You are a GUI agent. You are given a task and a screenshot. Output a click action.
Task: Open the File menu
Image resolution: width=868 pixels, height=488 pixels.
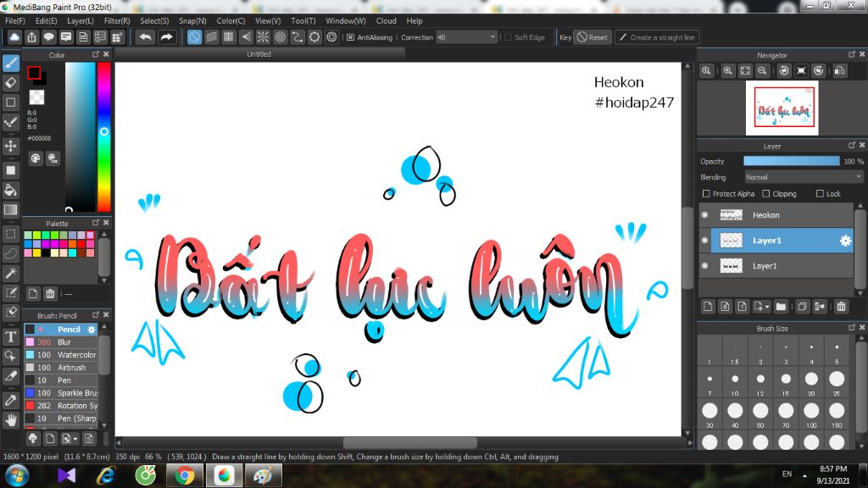click(15, 20)
